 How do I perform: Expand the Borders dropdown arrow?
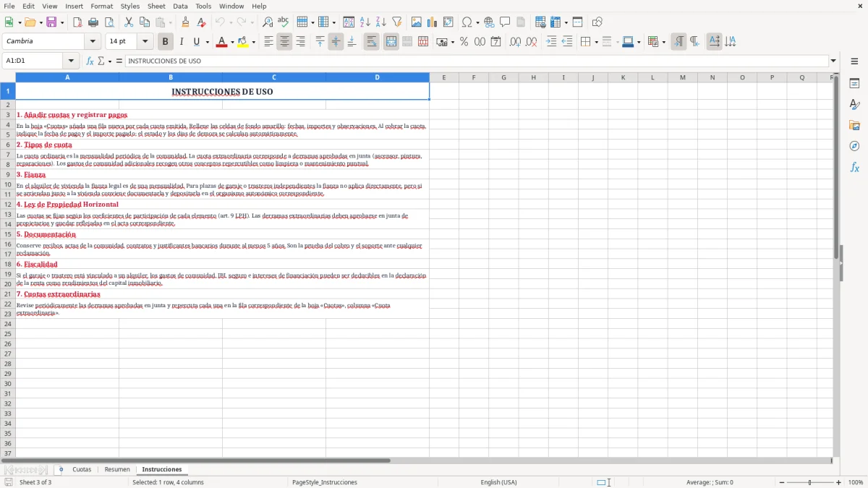[x=596, y=42]
